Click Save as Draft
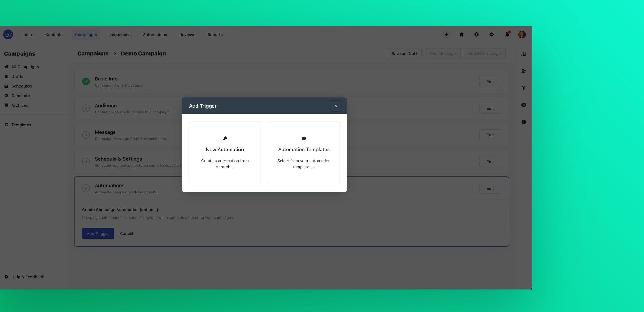The height and width of the screenshot is (312, 644). click(x=404, y=53)
